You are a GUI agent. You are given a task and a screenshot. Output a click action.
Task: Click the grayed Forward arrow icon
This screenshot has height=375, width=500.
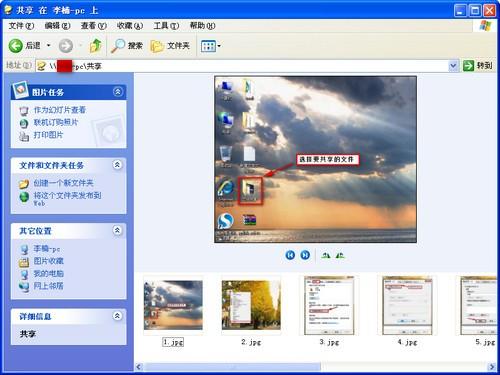tap(66, 46)
